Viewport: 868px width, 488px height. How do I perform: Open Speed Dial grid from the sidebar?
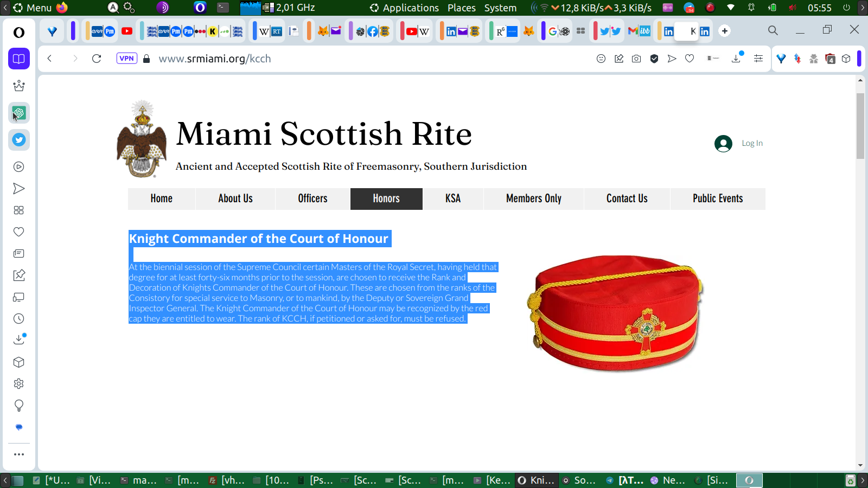pos(19,210)
